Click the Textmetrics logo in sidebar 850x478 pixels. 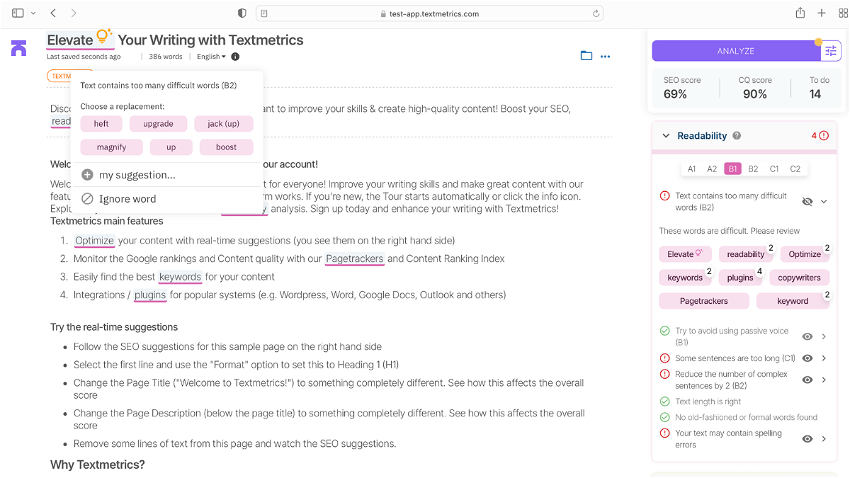18,48
